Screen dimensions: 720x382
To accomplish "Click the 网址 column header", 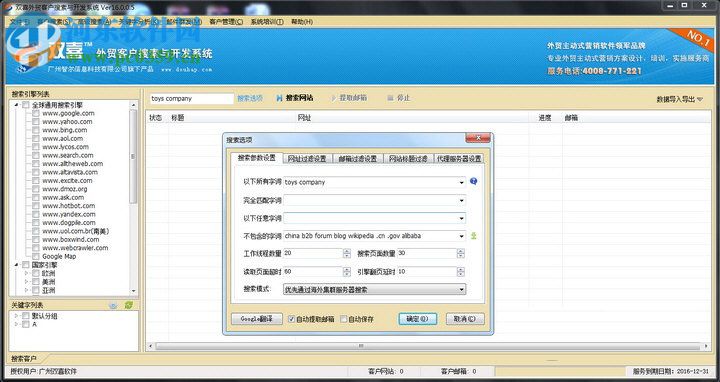I will [304, 118].
